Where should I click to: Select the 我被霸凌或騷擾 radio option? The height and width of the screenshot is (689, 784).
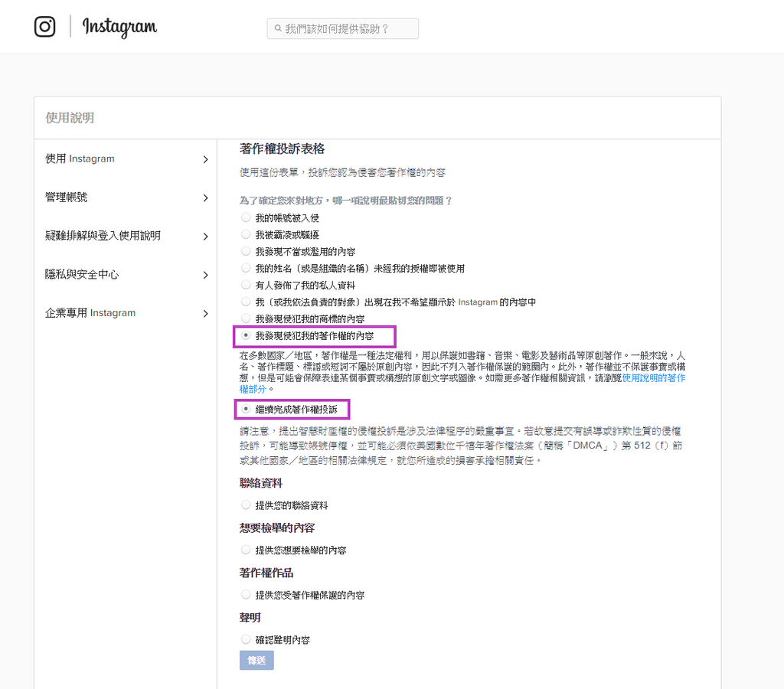tap(246, 234)
